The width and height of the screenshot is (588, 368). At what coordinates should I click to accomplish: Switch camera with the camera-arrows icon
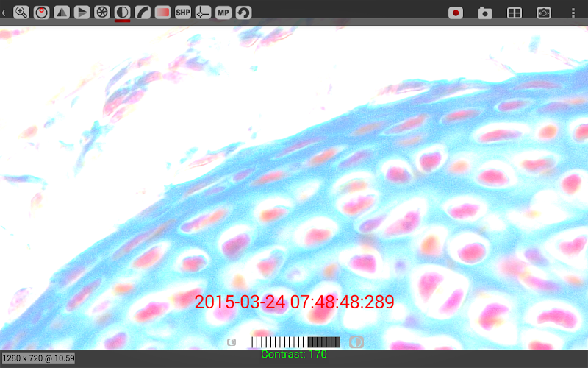tap(544, 13)
